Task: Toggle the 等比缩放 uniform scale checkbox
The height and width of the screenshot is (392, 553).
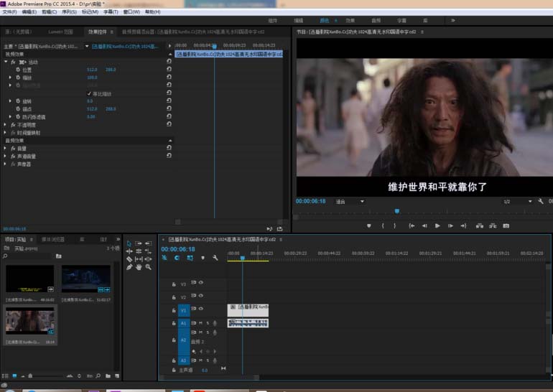Action: (x=89, y=93)
